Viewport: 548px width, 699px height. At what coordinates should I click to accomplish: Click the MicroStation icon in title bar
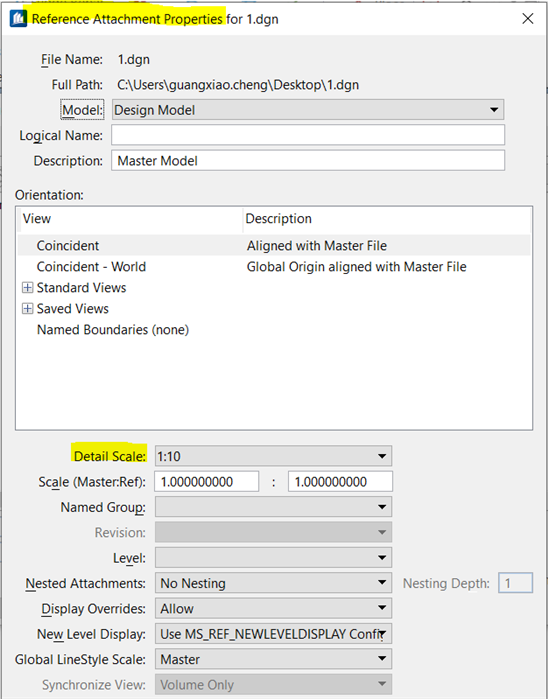(18, 19)
